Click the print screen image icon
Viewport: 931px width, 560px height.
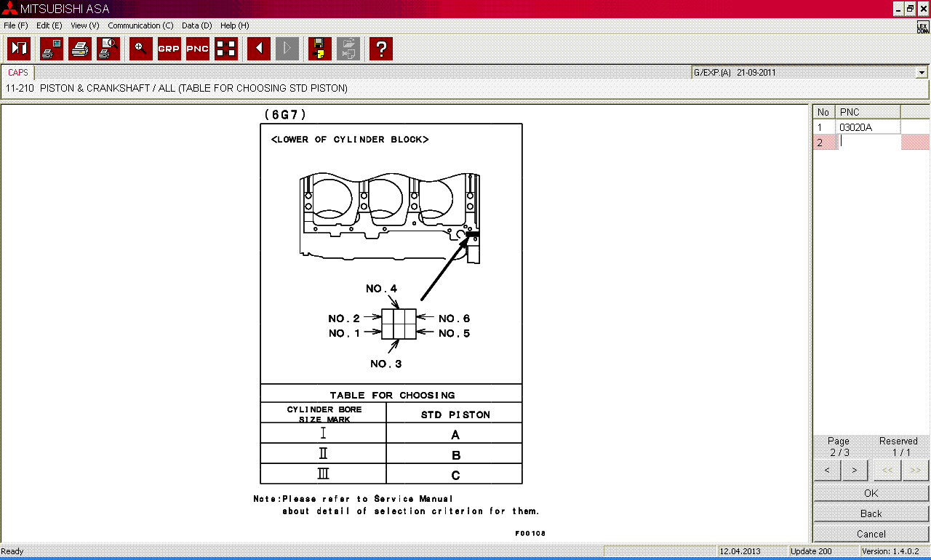pos(52,49)
